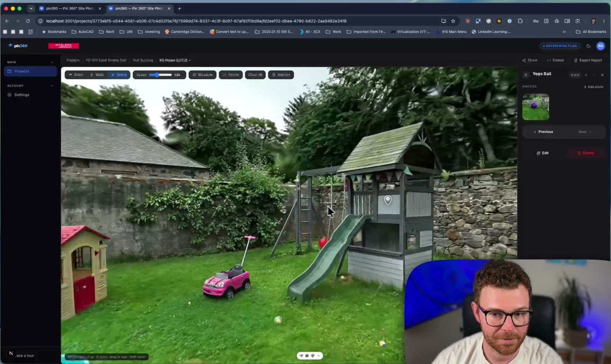Open the screenshot capture toolbar icon
This screenshot has height=364, width=611.
click(x=577, y=21)
